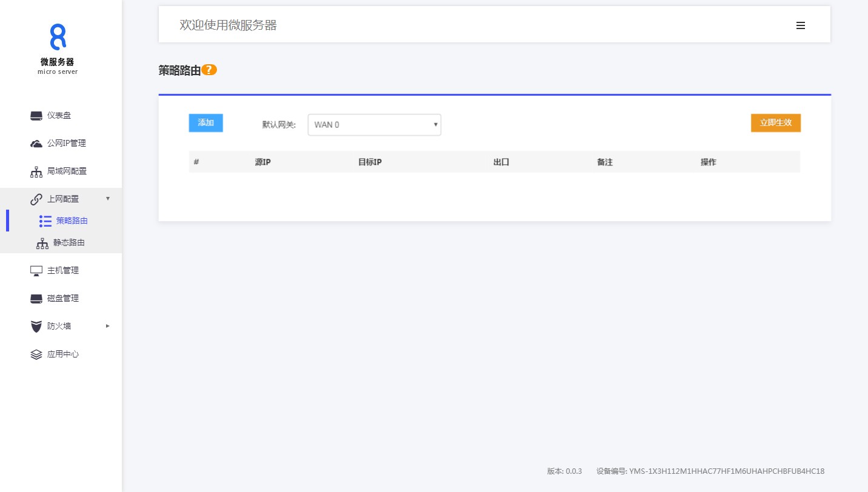Click the link icon beside 上网配置

coord(36,199)
